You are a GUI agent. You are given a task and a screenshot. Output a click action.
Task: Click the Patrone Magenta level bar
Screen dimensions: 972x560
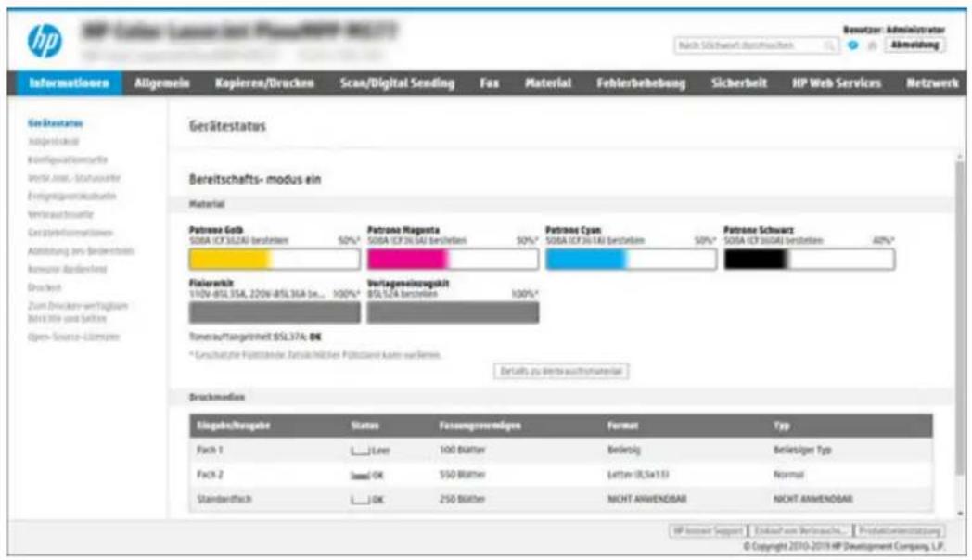pyautogui.click(x=453, y=259)
